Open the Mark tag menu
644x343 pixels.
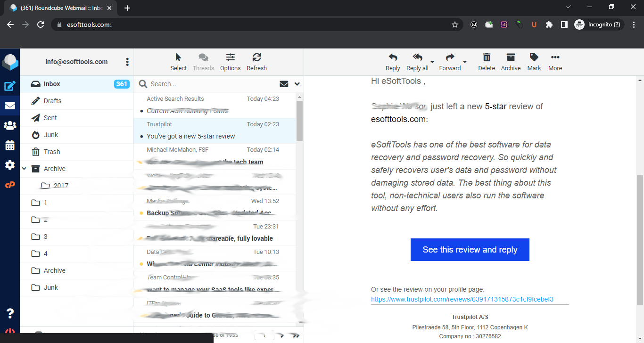tap(534, 62)
